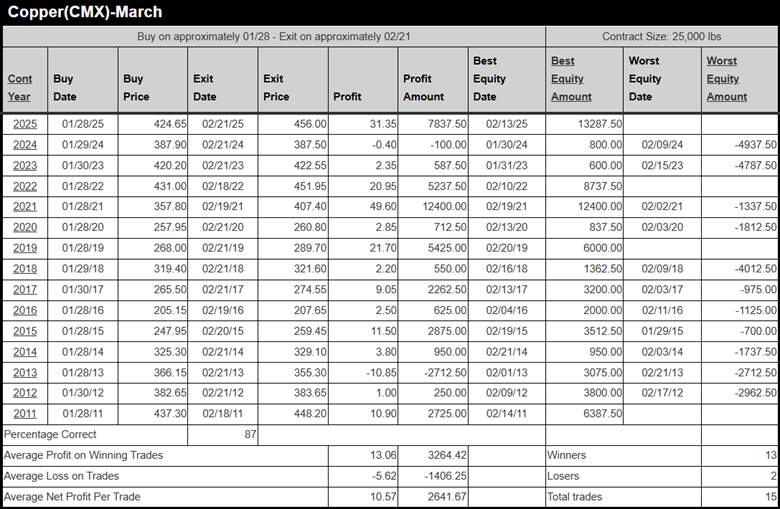Image resolution: width=780 pixels, height=509 pixels.
Task: Sort by Best Equity Amount header link
Action: [571, 79]
